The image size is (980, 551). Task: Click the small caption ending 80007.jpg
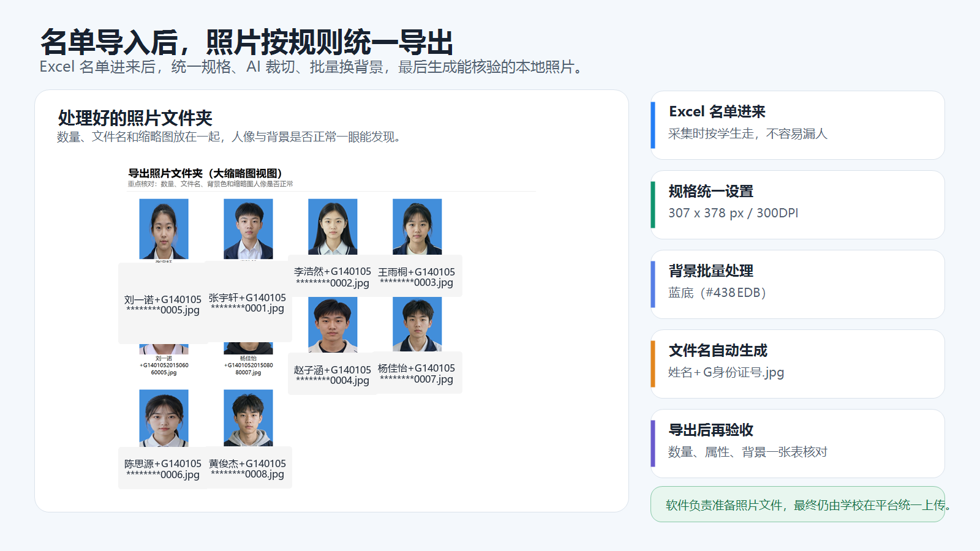click(248, 365)
